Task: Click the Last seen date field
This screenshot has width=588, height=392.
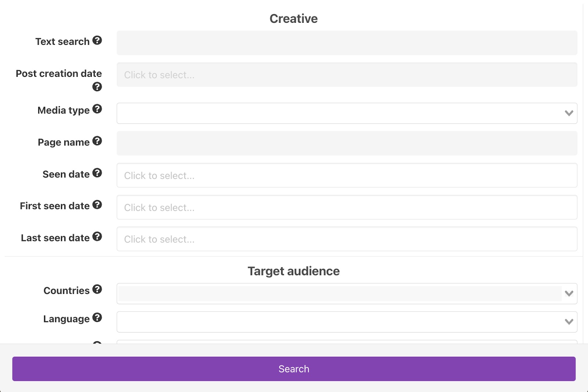Action: pyautogui.click(x=347, y=239)
